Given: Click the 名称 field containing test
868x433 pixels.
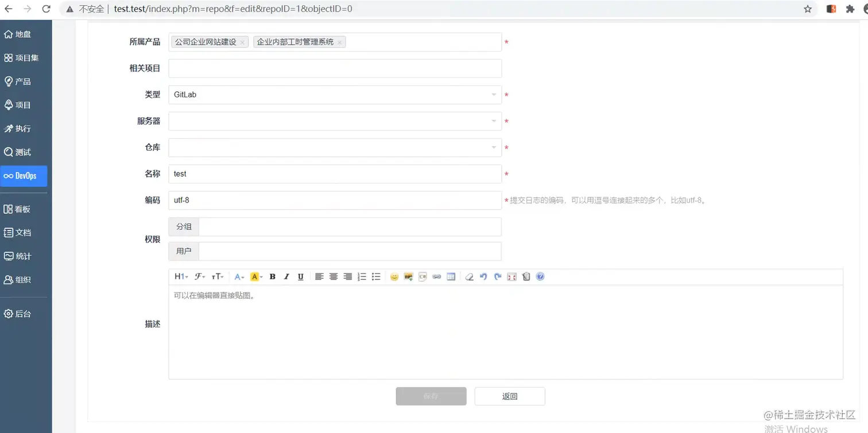Looking at the screenshot, I should (335, 174).
